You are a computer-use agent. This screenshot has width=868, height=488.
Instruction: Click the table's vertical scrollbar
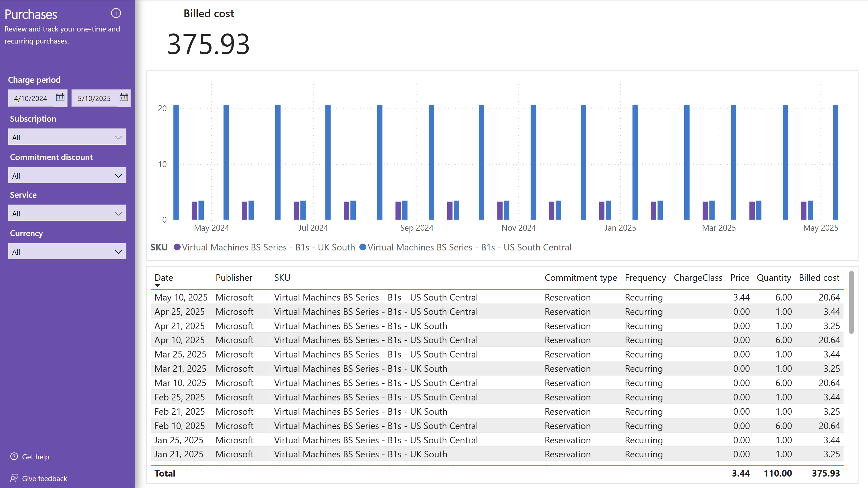click(851, 302)
